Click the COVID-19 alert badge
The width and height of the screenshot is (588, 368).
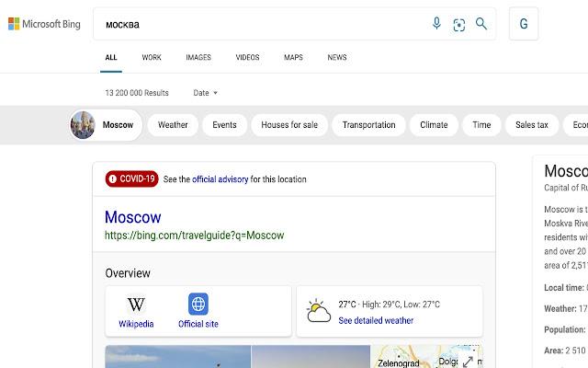[x=131, y=179]
